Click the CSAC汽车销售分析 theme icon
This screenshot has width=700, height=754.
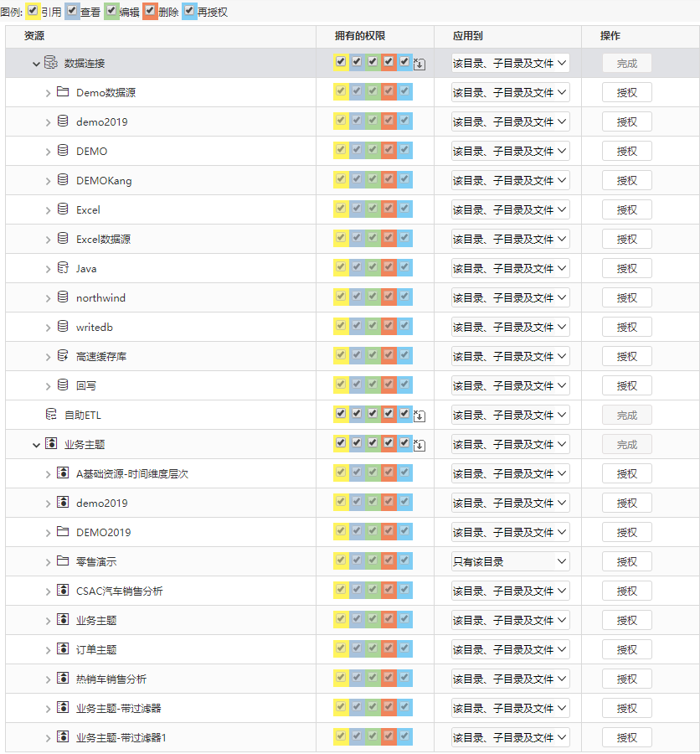tap(63, 590)
